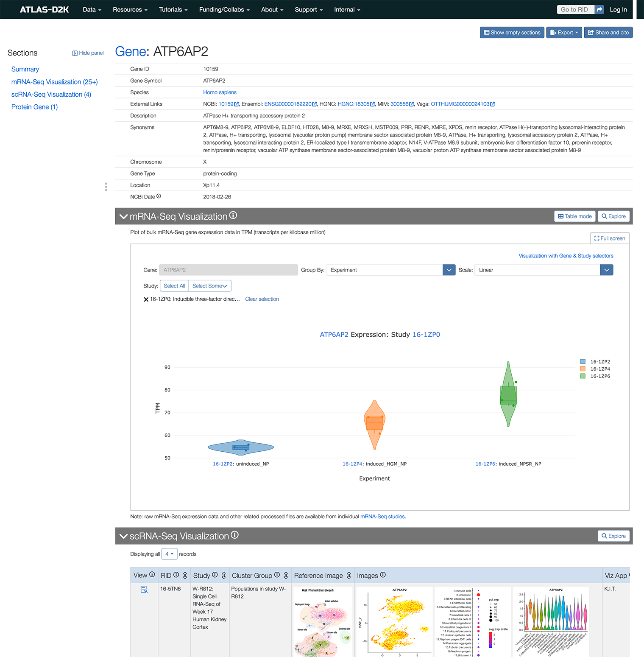Viewport: 644px width, 657px height.
Task: Hide the Sections panel
Action: 88,53
